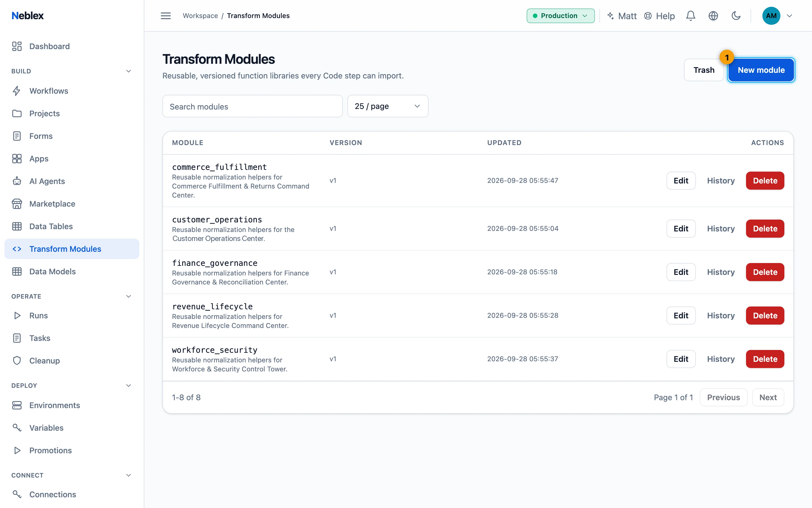Open the Matt AI assistant
Screen dimensions: 812x508
coord(622,16)
